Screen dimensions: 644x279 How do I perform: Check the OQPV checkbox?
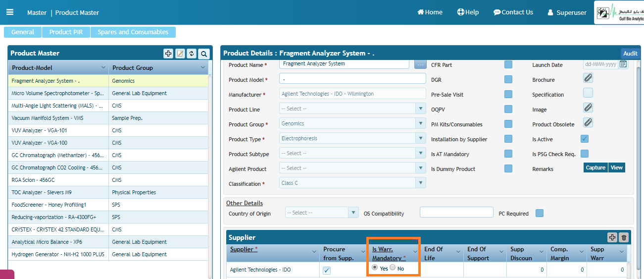coord(508,109)
